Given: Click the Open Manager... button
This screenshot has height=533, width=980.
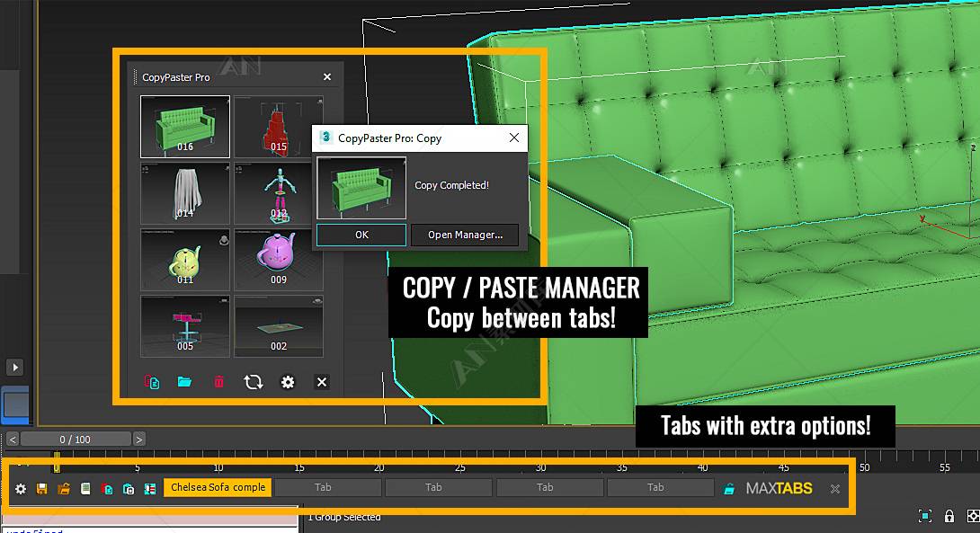Looking at the screenshot, I should [x=465, y=235].
